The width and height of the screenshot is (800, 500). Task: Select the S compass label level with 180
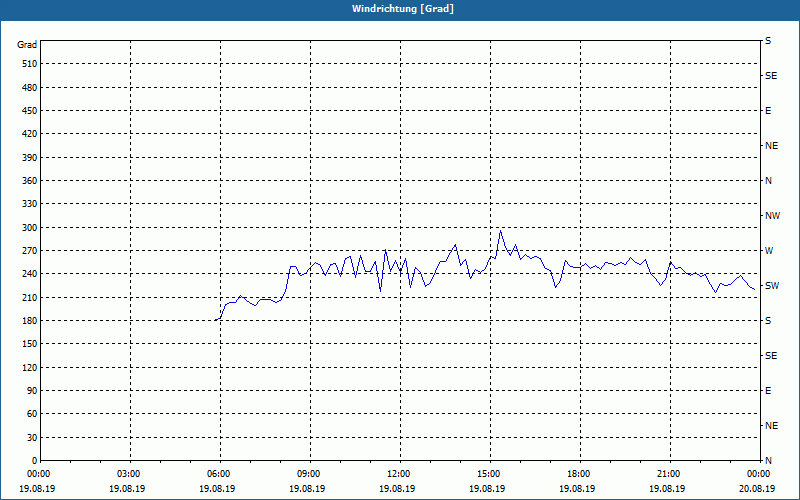pos(768,321)
